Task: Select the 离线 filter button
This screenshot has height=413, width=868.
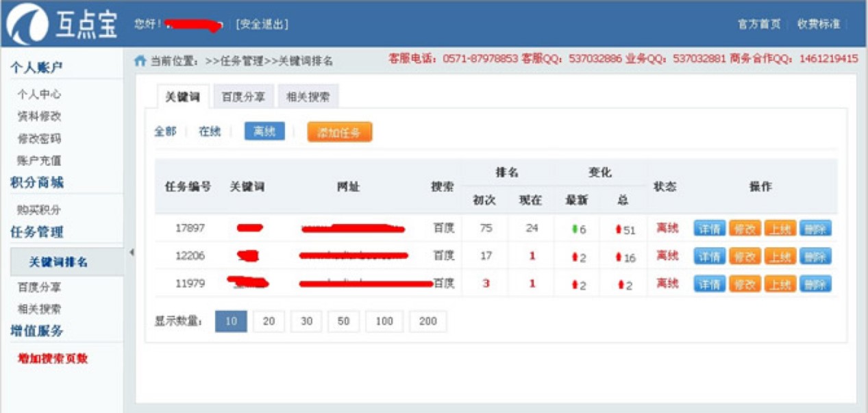Action: 264,132
